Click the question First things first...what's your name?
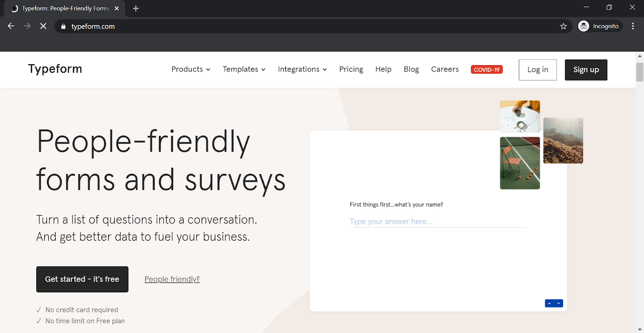Image resolution: width=644 pixels, height=333 pixels. point(396,205)
